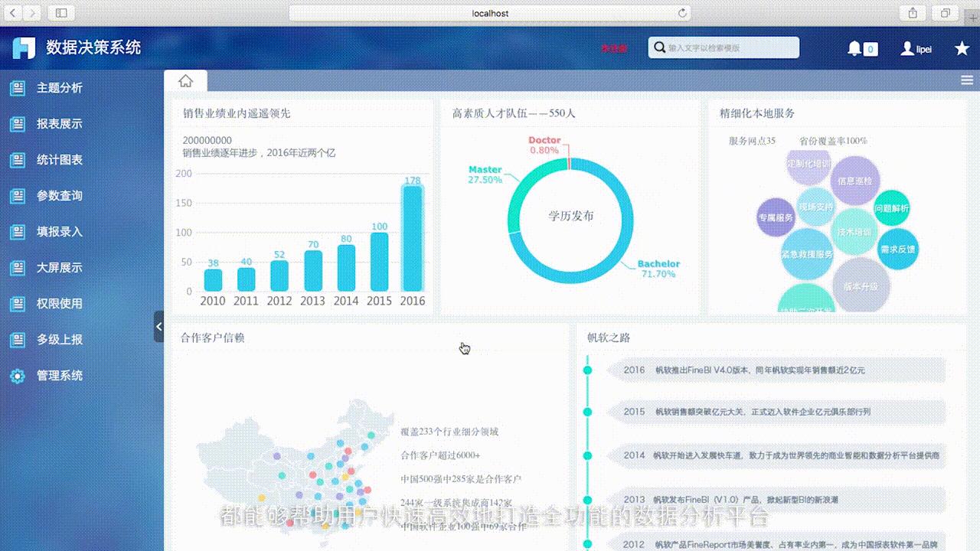Open the 管理系统 gear icon
980x551 pixels.
click(x=17, y=376)
